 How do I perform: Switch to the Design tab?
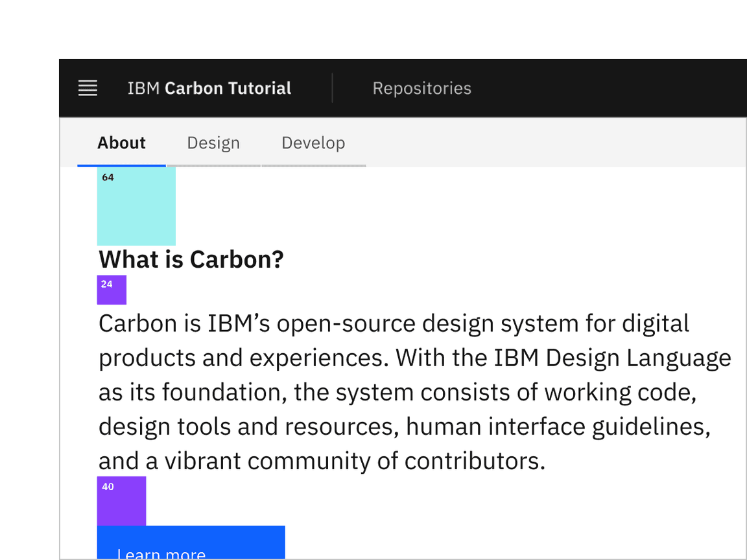pos(213,143)
